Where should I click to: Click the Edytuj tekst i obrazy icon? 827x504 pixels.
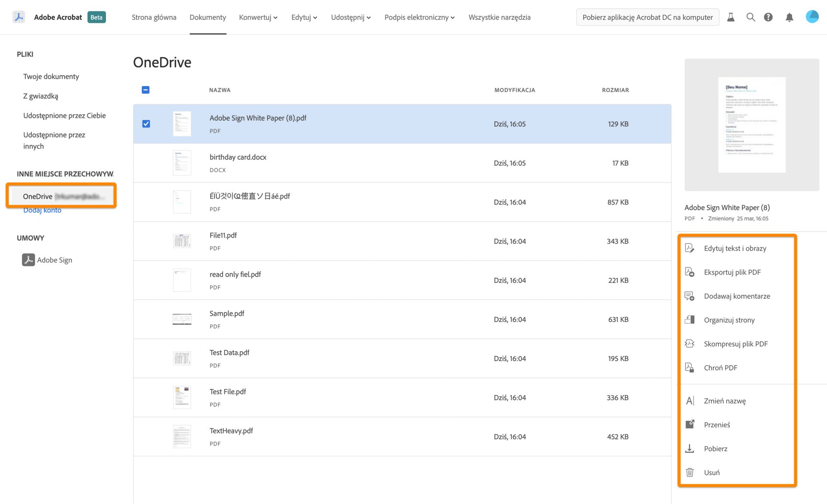pyautogui.click(x=690, y=248)
